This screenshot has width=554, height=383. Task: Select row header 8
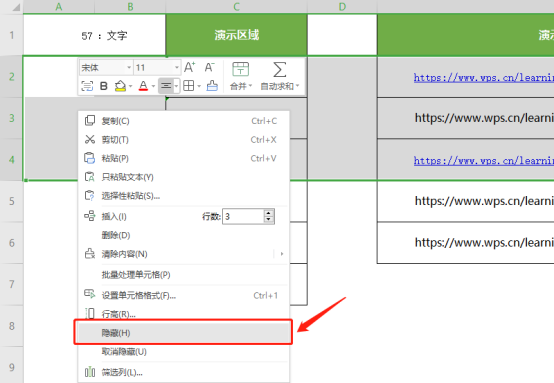click(12, 325)
